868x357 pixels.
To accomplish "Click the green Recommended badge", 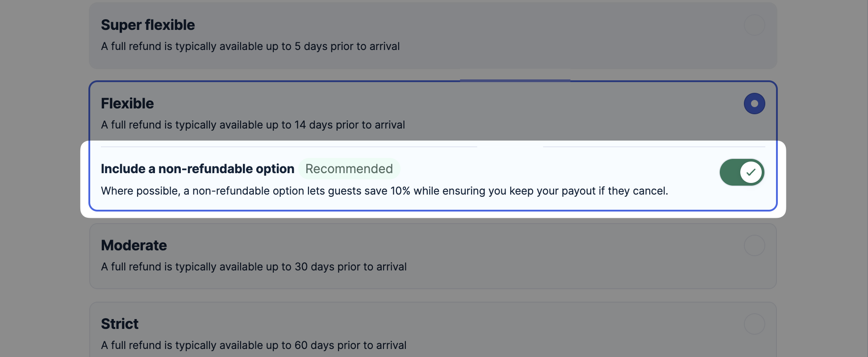I will (x=349, y=169).
